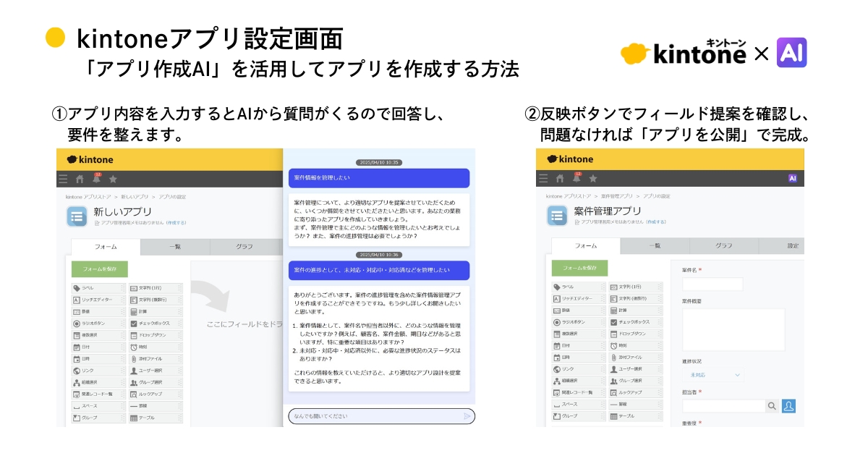Select 関連レコード一覧 field in 案件管理アプリ palette
The image size is (868, 456).
pyautogui.click(x=579, y=392)
